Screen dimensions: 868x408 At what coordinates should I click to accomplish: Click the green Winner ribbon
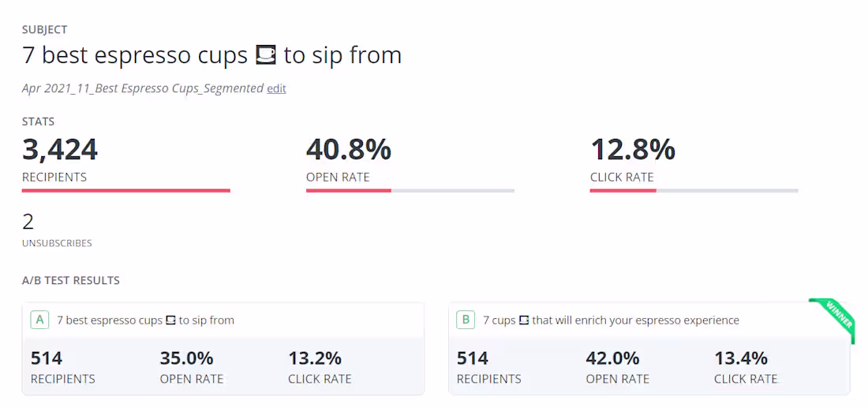835,317
